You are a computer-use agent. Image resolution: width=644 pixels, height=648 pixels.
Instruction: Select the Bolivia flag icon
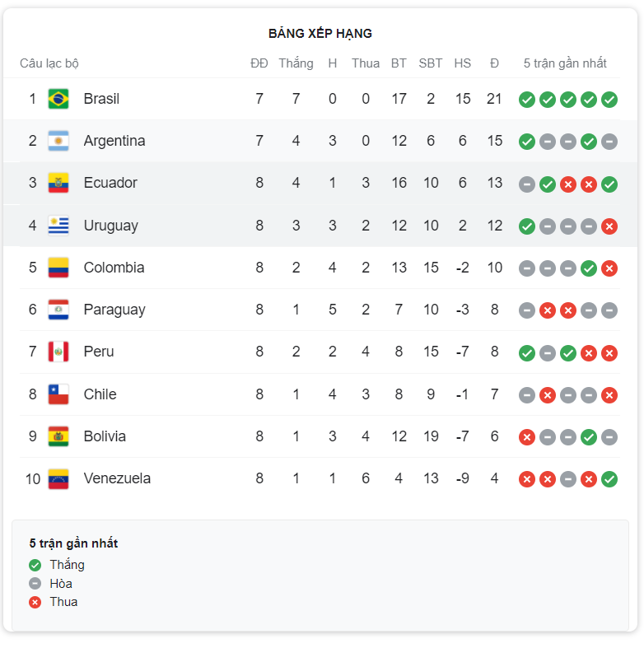coord(58,436)
